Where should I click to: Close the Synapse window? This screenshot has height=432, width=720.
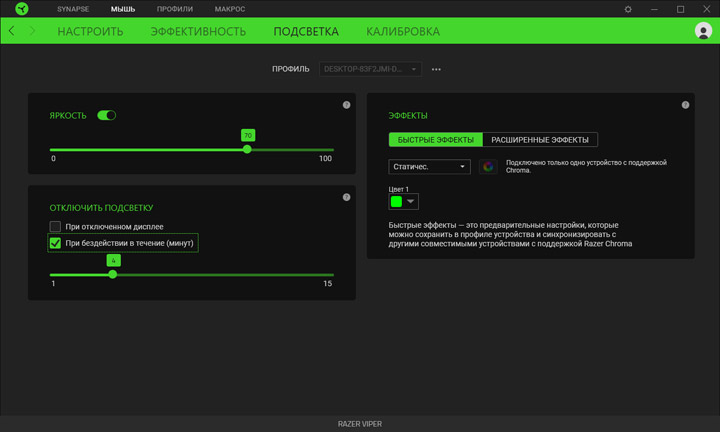pos(706,9)
